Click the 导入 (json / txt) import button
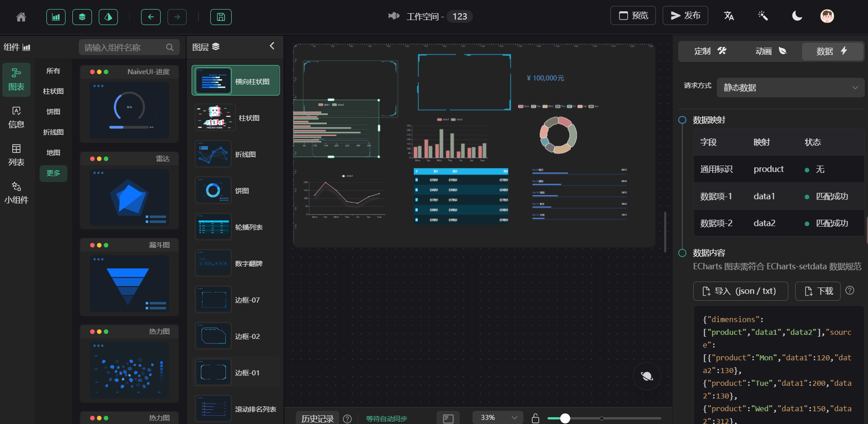 click(x=740, y=291)
